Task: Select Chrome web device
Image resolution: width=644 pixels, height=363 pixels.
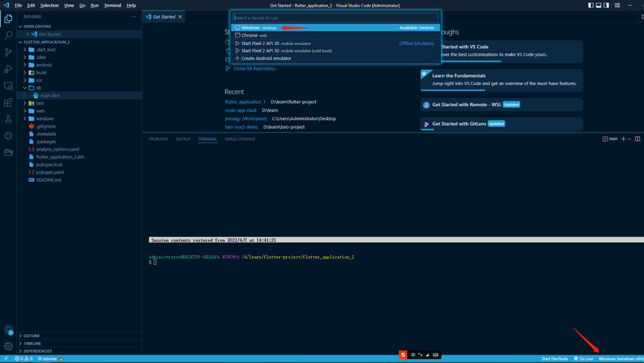Action: click(x=335, y=36)
